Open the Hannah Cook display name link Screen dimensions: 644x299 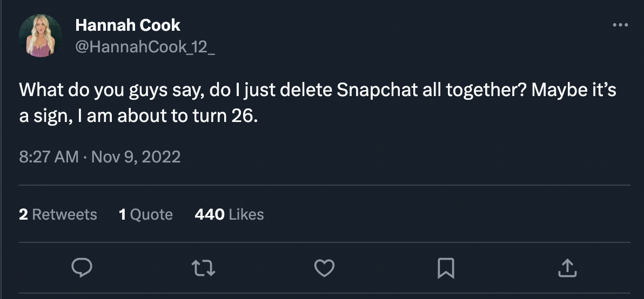128,25
